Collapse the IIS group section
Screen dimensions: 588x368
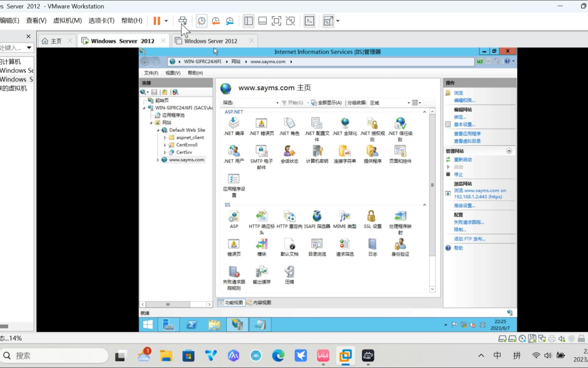(424, 205)
